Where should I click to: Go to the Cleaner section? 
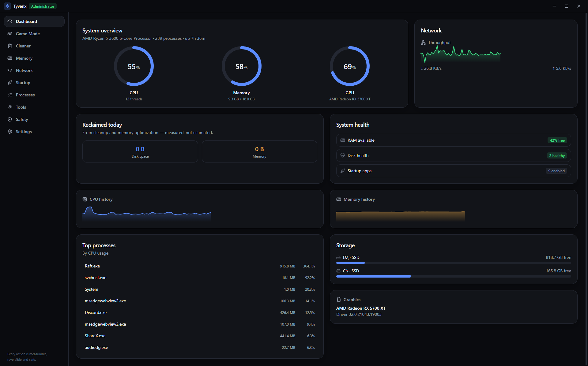34,46
